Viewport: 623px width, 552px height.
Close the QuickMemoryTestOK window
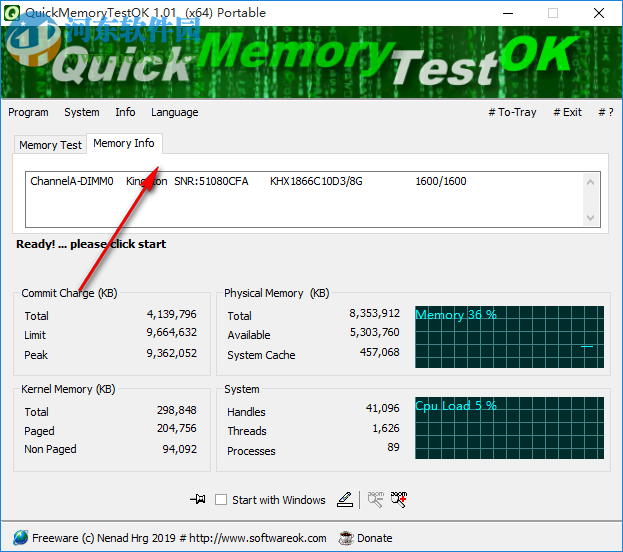click(x=599, y=13)
